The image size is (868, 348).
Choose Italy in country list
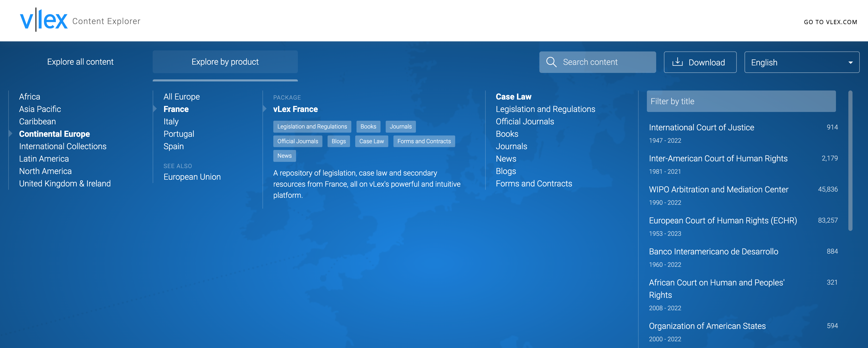click(171, 122)
